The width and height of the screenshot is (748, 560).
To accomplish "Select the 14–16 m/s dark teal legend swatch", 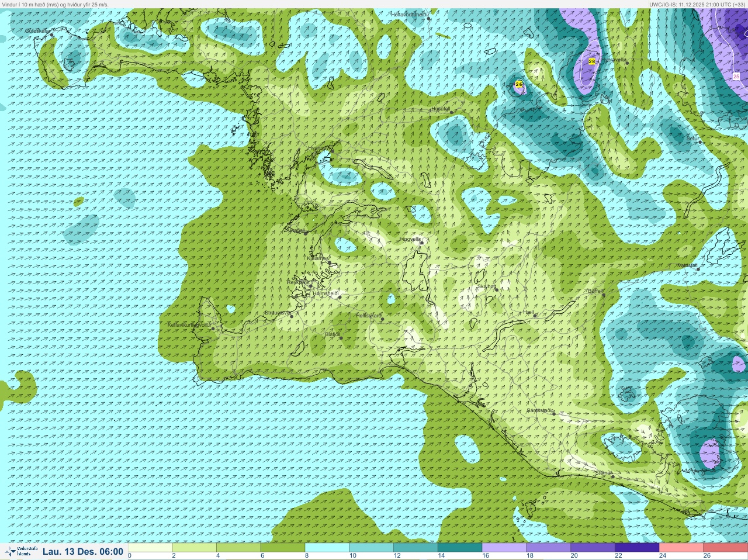I will [x=460, y=548].
